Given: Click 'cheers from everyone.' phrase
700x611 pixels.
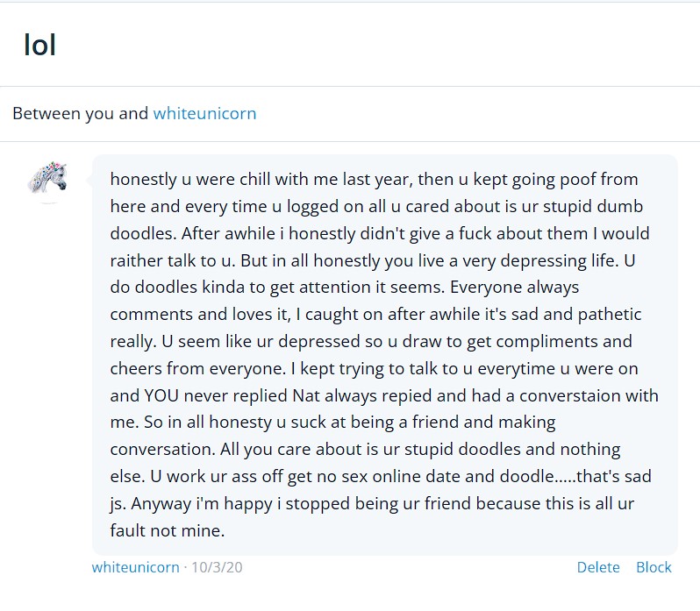Looking at the screenshot, I should pos(197,369).
